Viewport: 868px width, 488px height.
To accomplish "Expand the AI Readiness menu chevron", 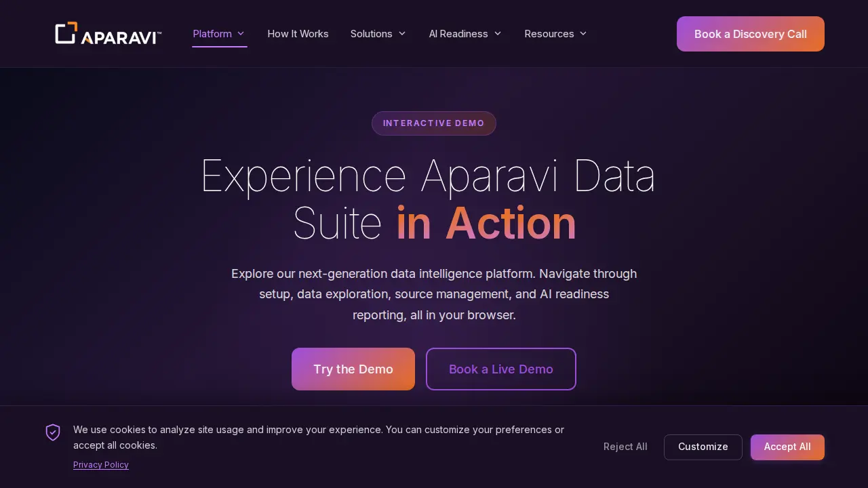I will [498, 33].
